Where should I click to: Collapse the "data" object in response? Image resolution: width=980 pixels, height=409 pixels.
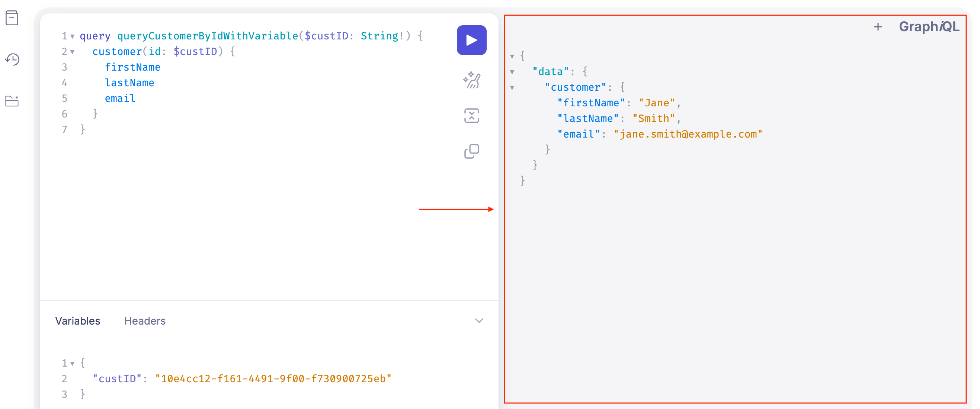coord(512,72)
